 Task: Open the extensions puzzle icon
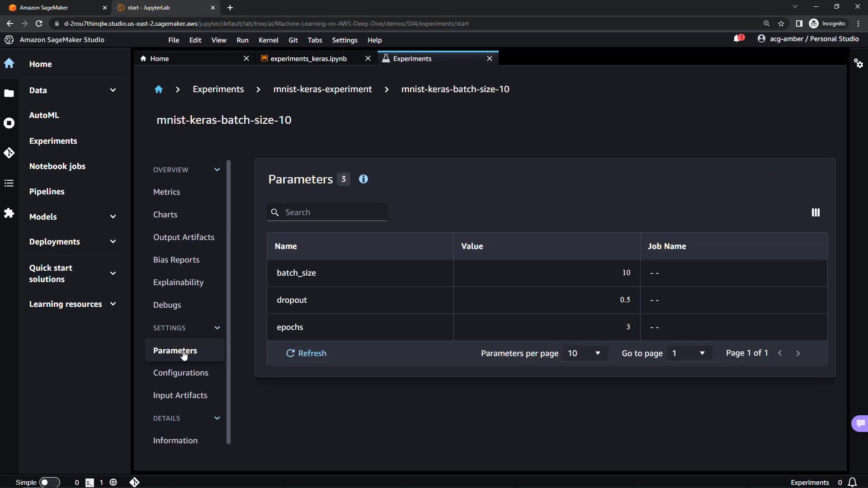click(x=9, y=213)
